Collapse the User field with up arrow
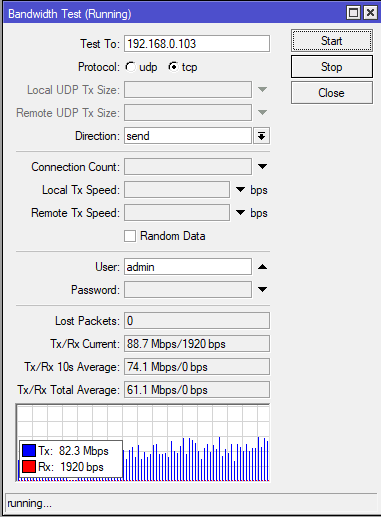The image size is (381, 517). [x=262, y=267]
